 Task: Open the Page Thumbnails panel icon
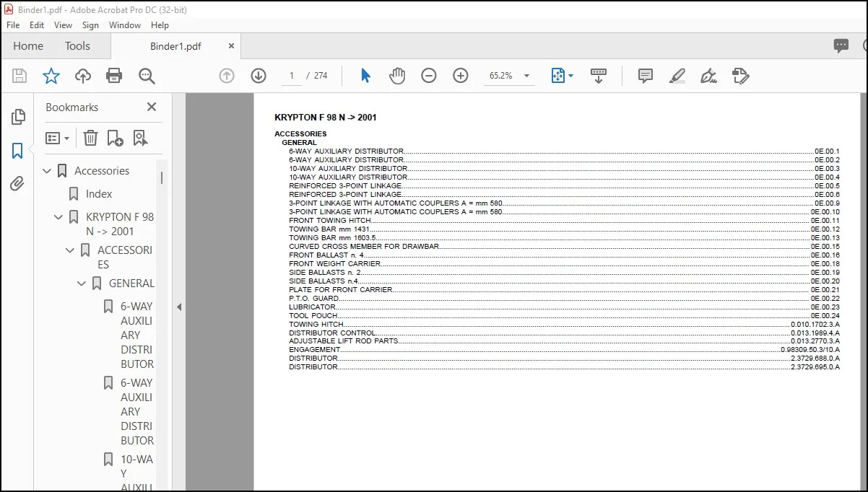coord(18,117)
